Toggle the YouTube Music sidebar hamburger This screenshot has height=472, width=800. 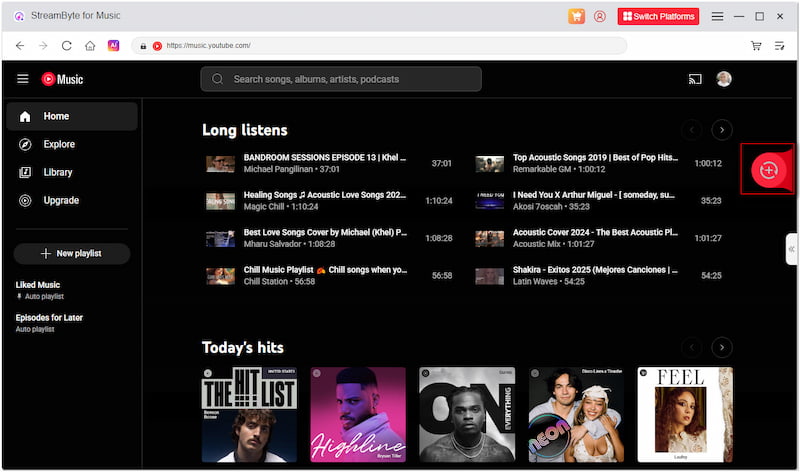[22, 79]
